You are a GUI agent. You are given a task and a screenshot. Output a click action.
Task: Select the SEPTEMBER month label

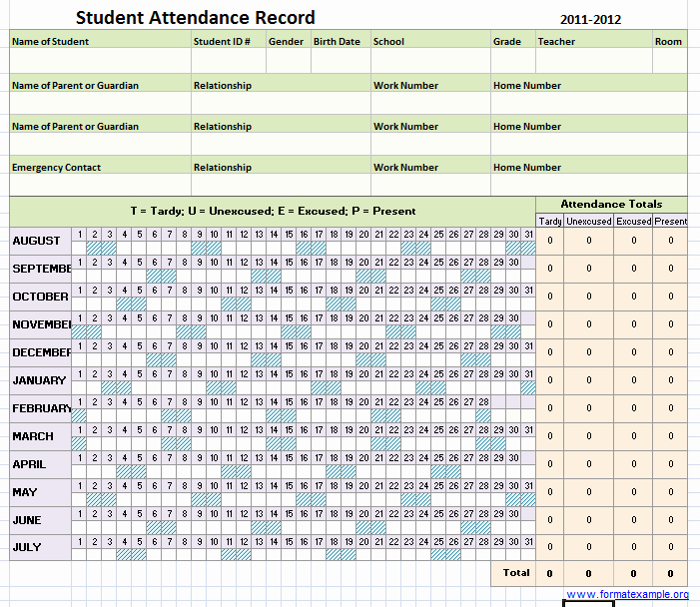40,269
